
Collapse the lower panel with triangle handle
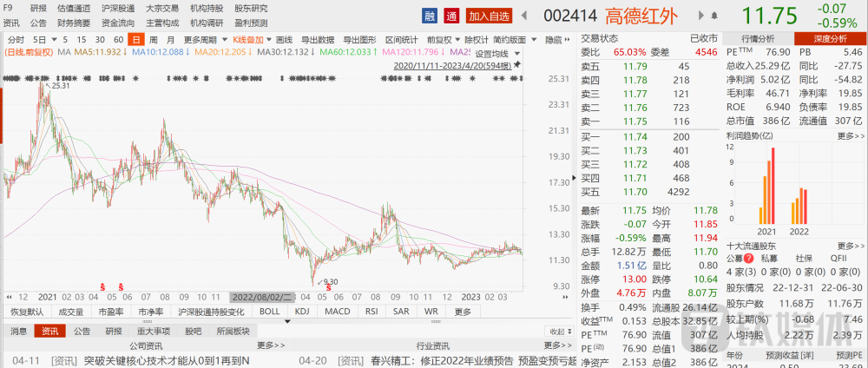pyautogui.click(x=287, y=321)
